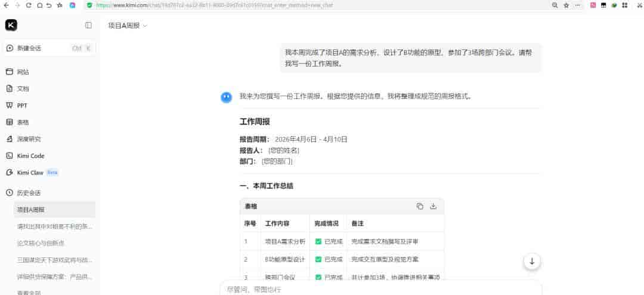Screen dimensions: 644x295
Task: Click the 工作周报 heading
Action: pyautogui.click(x=255, y=122)
